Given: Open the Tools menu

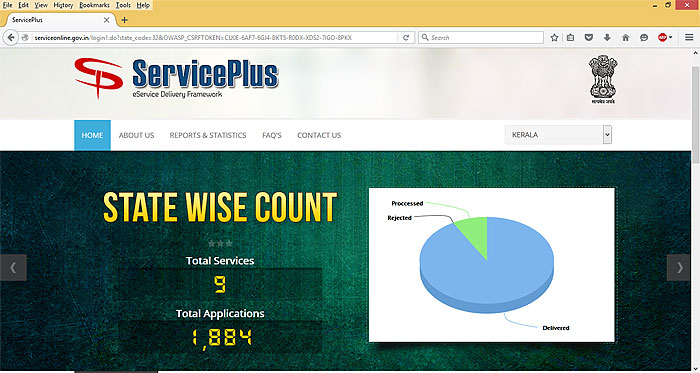Looking at the screenshot, I should [x=123, y=5].
